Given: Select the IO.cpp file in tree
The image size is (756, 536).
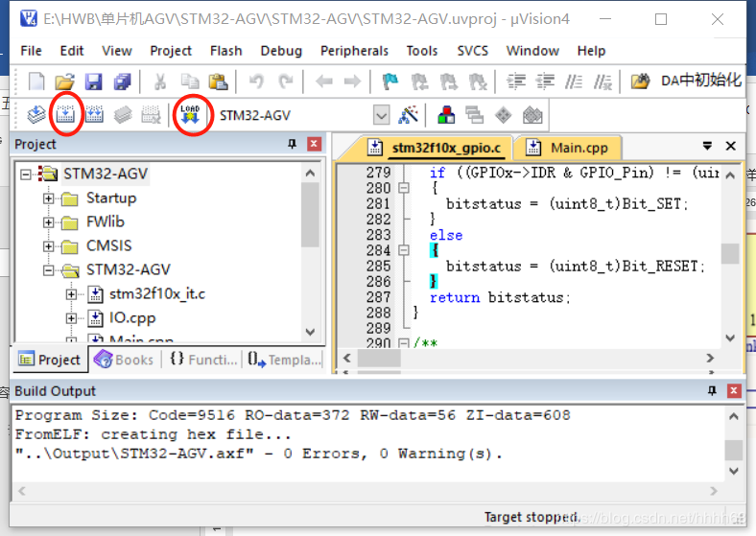Looking at the screenshot, I should [x=132, y=318].
